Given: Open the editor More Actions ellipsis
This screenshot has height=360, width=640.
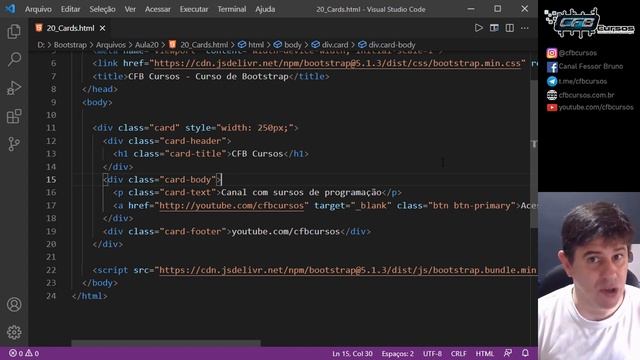Looking at the screenshot, I should [525, 28].
